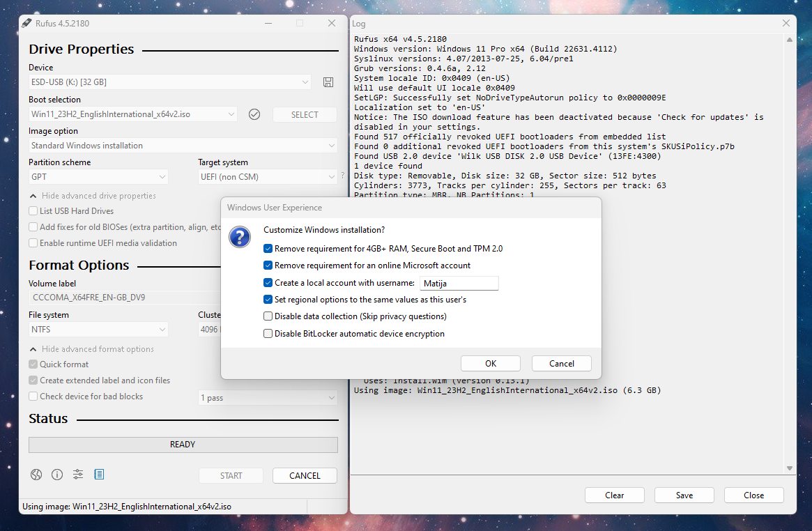Toggle Quick format checkbox

pos(33,364)
